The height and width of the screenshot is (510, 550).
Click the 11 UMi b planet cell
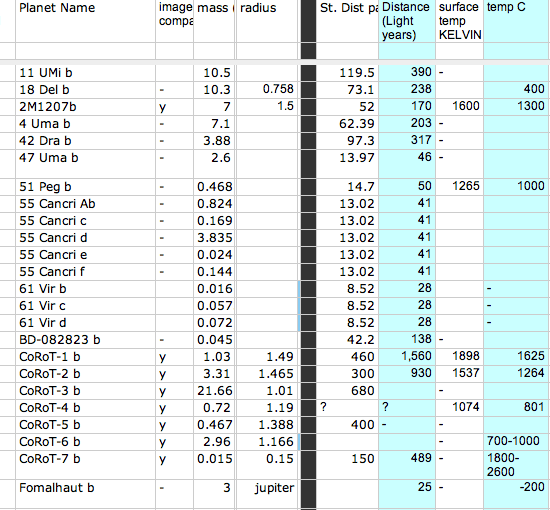pos(86,73)
